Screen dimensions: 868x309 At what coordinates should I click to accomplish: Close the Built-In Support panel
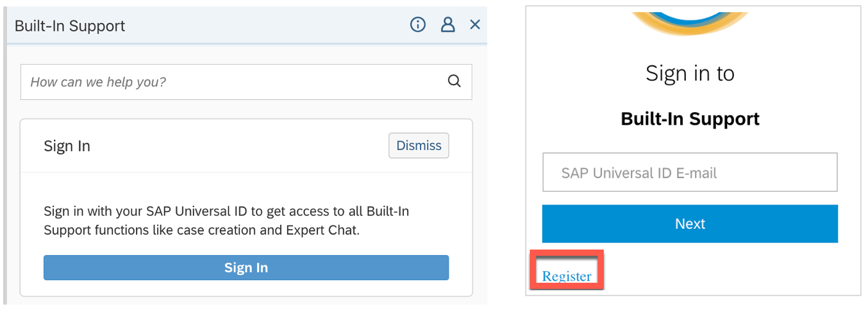tap(475, 25)
